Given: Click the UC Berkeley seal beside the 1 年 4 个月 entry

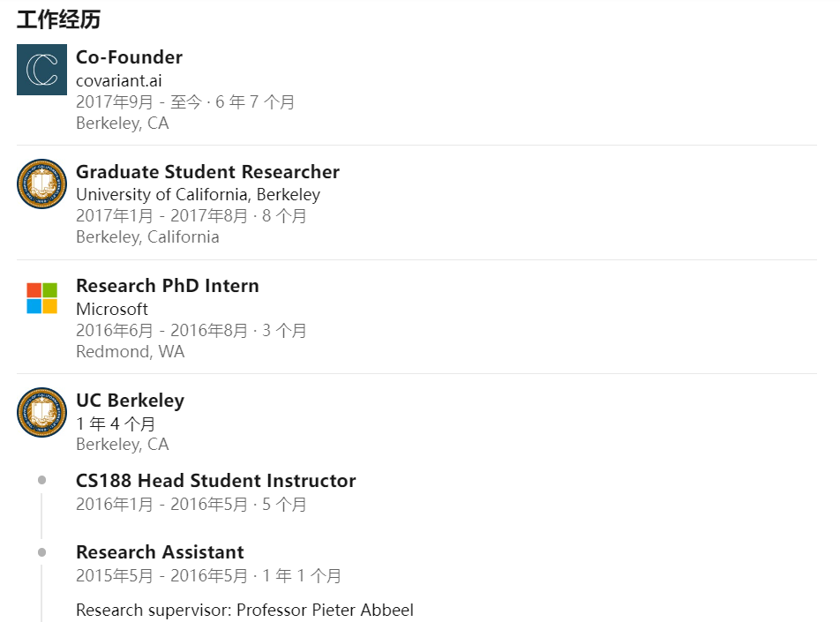Looking at the screenshot, I should pyautogui.click(x=41, y=413).
